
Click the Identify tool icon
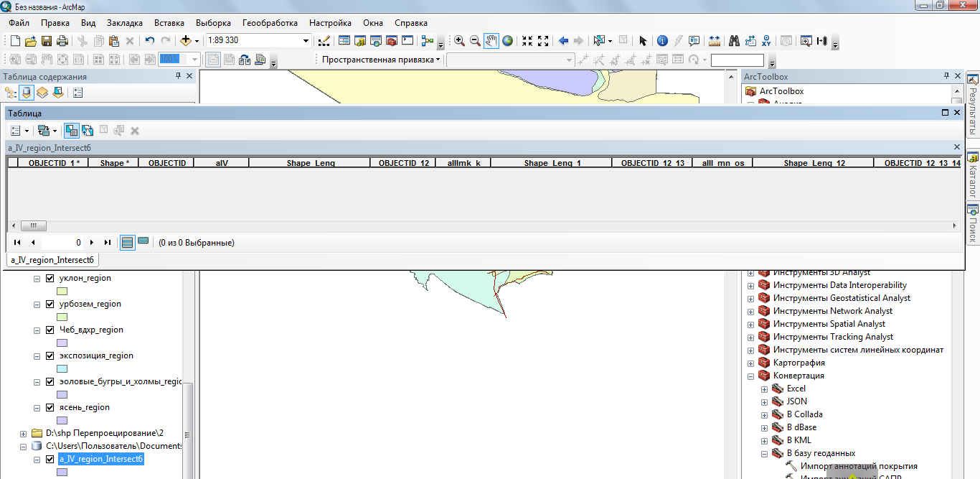point(662,41)
